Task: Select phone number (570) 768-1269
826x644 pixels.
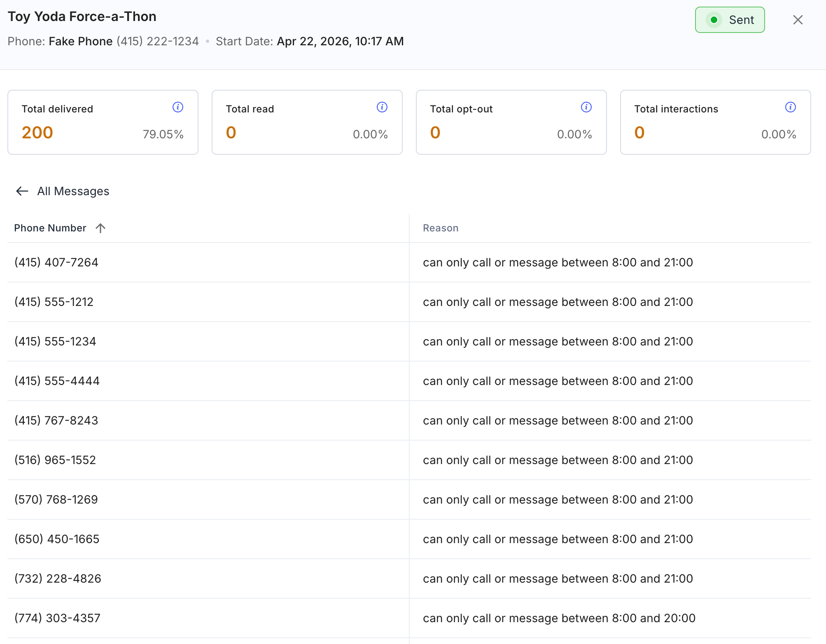Action: (x=56, y=499)
